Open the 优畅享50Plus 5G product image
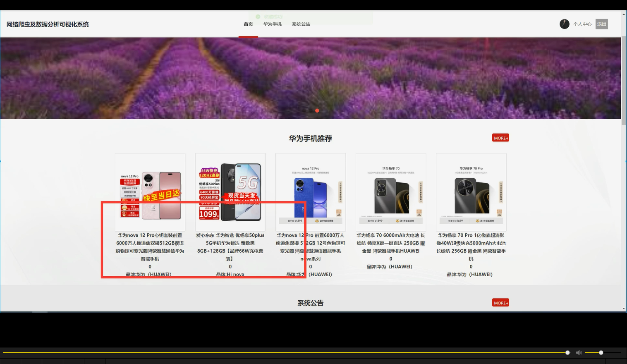Screen dimensions: 627x364 coord(230,192)
